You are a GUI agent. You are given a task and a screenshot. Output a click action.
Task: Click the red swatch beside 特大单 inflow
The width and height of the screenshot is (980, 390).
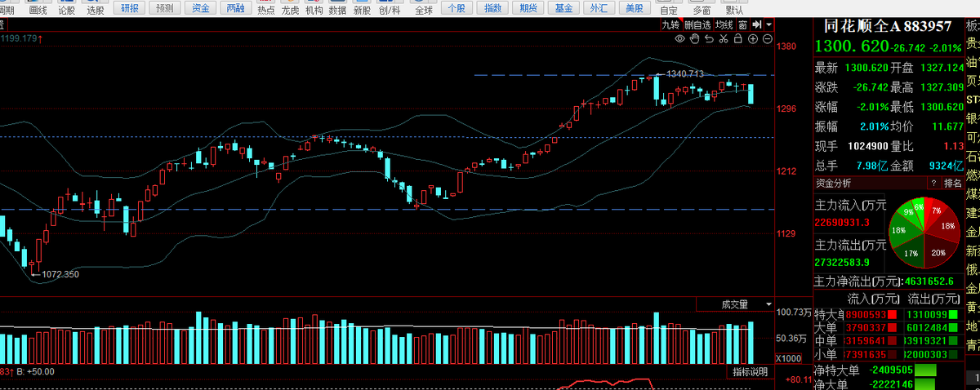coord(892,314)
